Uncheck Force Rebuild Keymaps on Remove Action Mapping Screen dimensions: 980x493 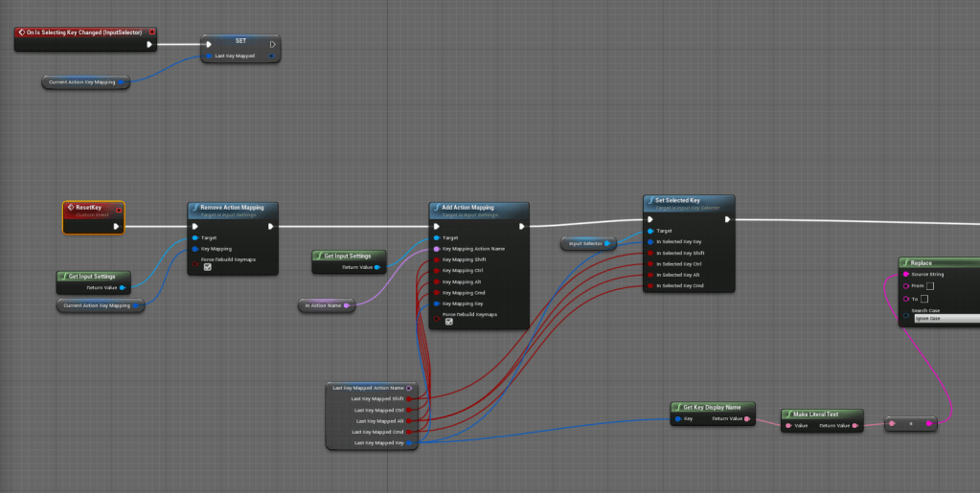[206, 268]
